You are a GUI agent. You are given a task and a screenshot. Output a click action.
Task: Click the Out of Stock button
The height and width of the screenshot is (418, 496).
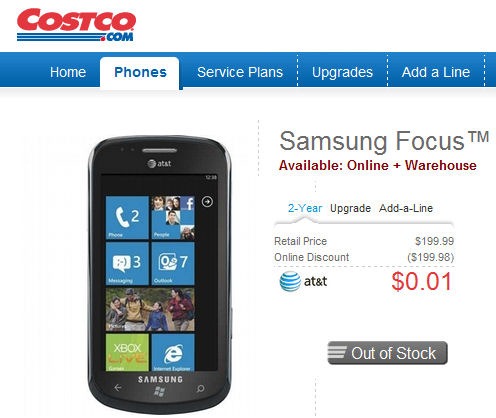[x=387, y=353]
